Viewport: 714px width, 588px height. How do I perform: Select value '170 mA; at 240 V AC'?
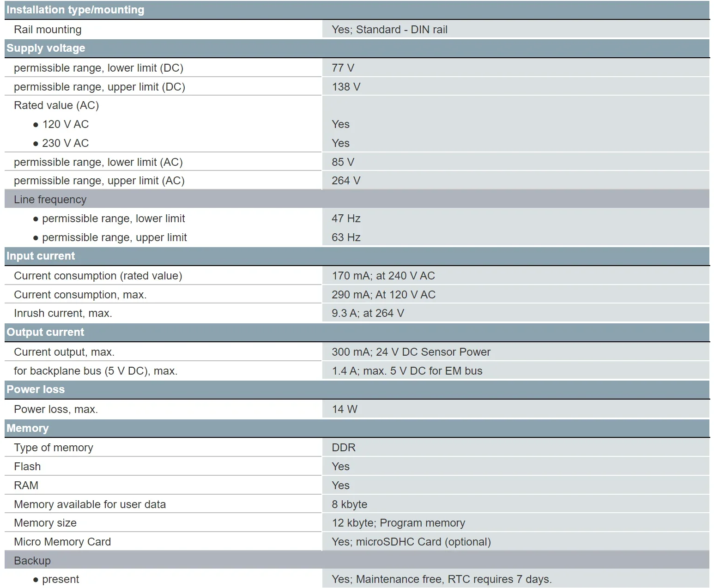(383, 276)
